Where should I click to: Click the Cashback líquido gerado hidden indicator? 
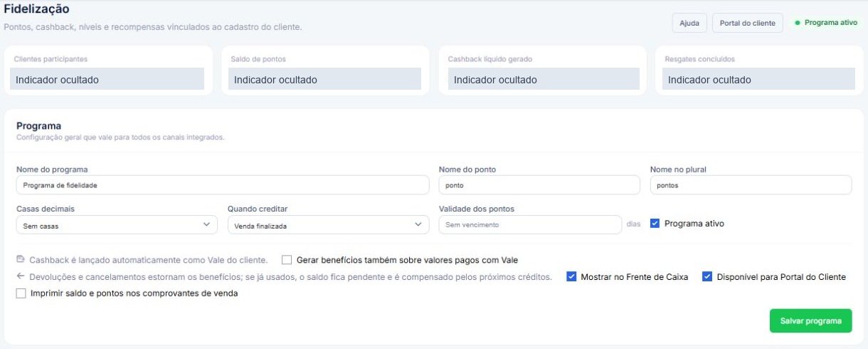tap(543, 79)
